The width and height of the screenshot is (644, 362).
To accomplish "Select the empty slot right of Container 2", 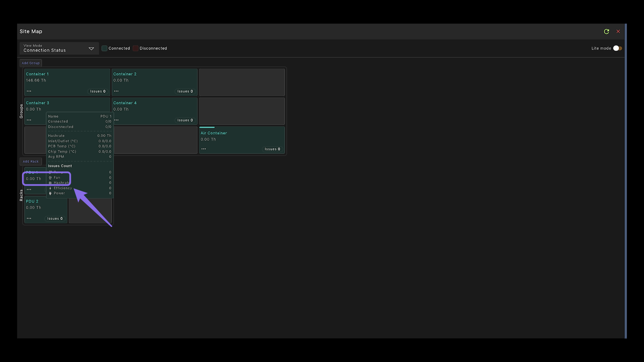I will click(242, 82).
